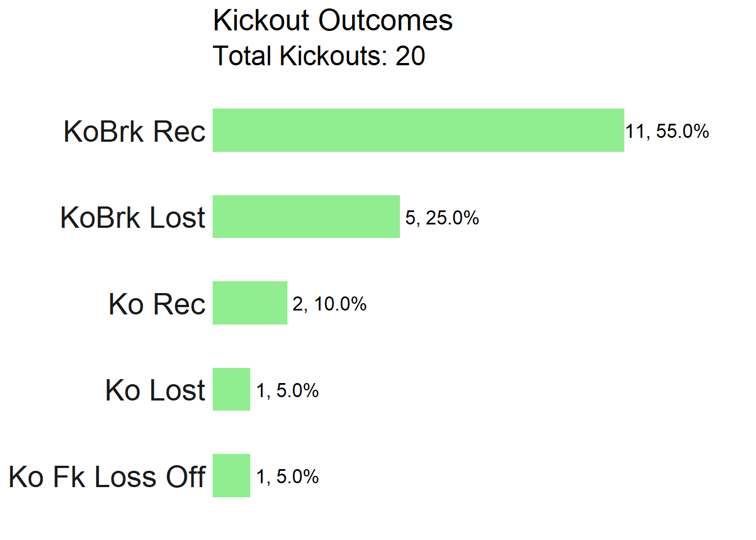
Task: Click the Ko Lost green bar
Action: (x=231, y=389)
